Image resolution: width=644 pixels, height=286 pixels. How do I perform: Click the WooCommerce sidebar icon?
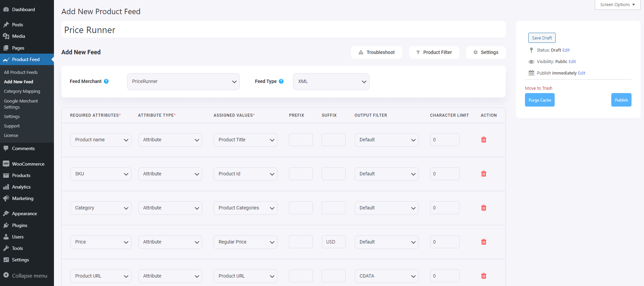[6, 164]
